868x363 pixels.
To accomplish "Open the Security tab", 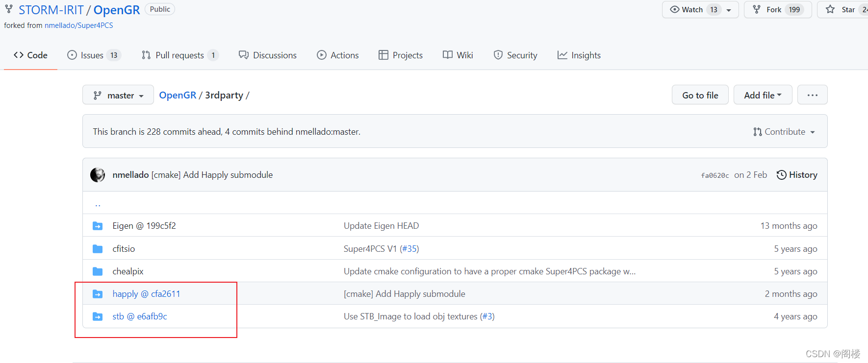I will [515, 55].
